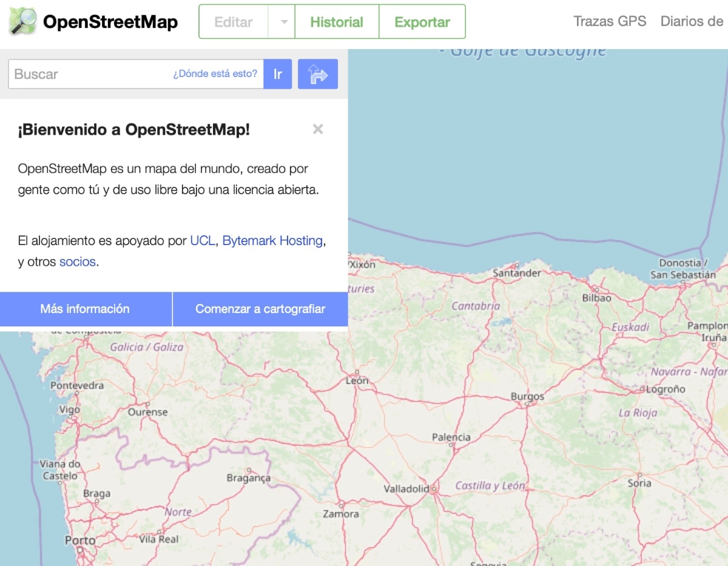Image resolution: width=728 pixels, height=566 pixels.
Task: Follow the socios link
Action: tap(77, 262)
